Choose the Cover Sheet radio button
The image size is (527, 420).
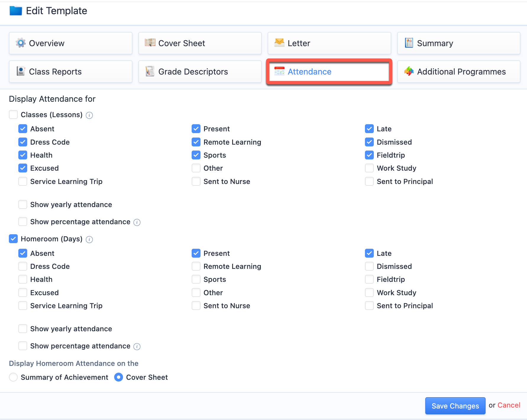pyautogui.click(x=119, y=377)
